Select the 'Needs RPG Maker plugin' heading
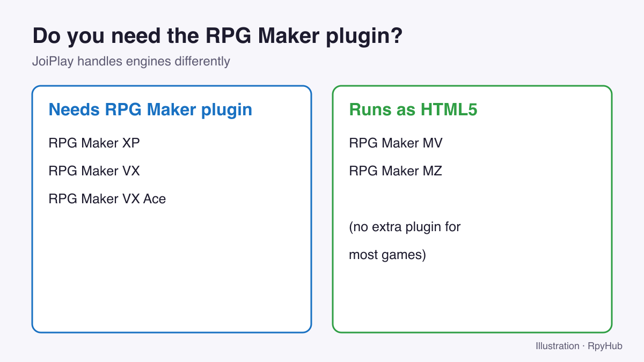Image resolution: width=644 pixels, height=362 pixels. tap(150, 110)
